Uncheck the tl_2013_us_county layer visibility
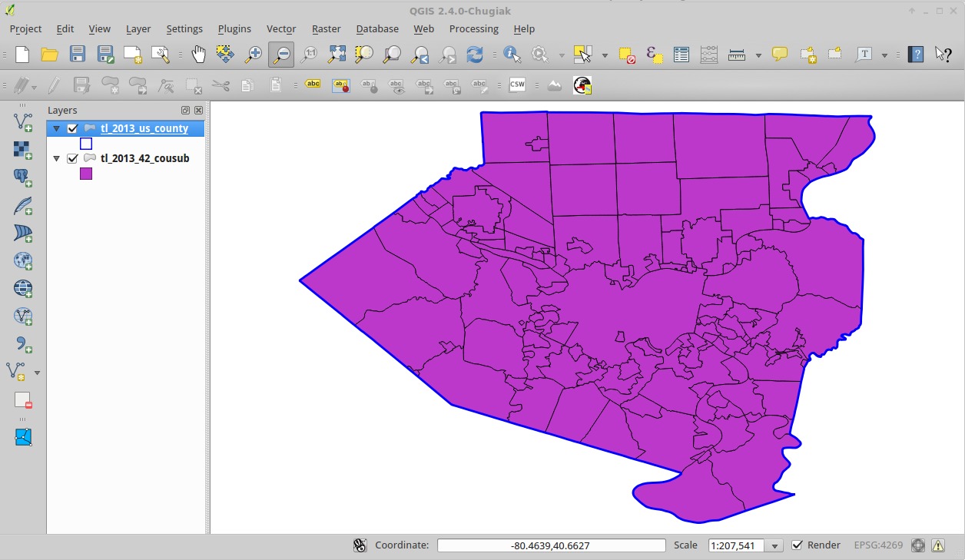The width and height of the screenshot is (965, 560). 73,128
